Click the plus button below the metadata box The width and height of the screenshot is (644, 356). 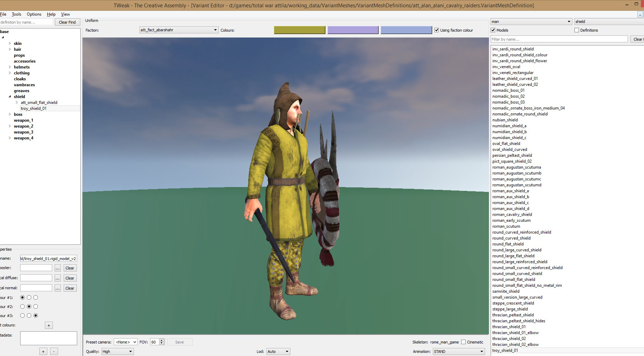click(43, 351)
